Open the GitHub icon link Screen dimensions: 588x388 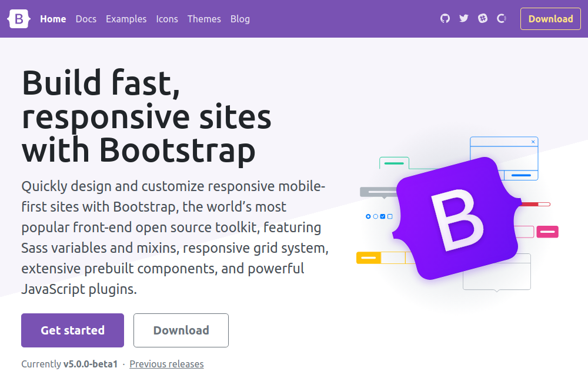point(445,18)
